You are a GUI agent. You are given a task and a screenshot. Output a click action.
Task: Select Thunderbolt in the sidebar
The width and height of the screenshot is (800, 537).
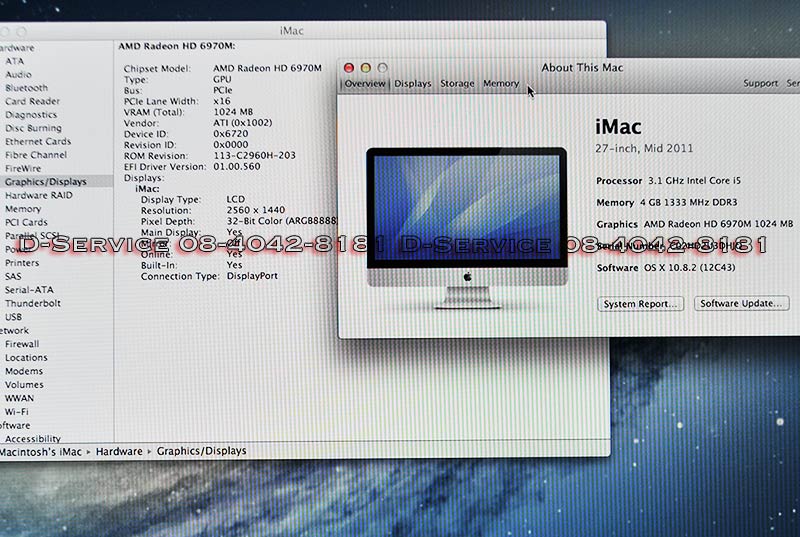coord(33,303)
